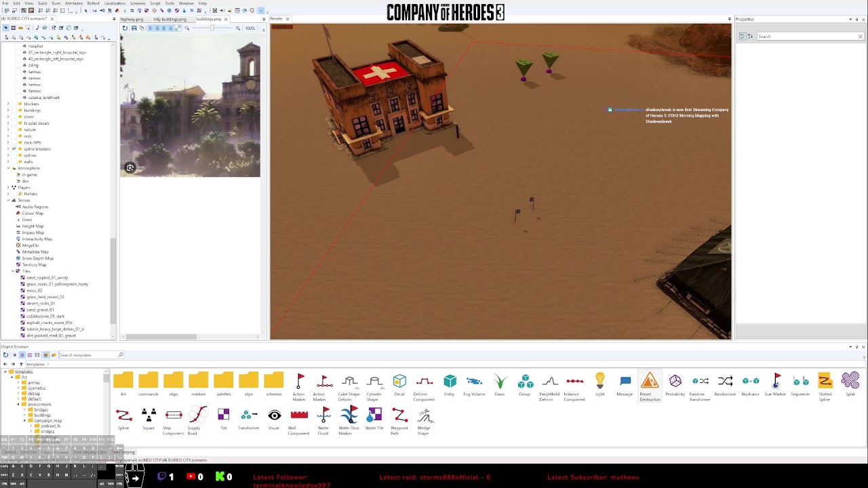Select the Squad template icon
The image size is (868, 488).
pyautogui.click(x=149, y=415)
